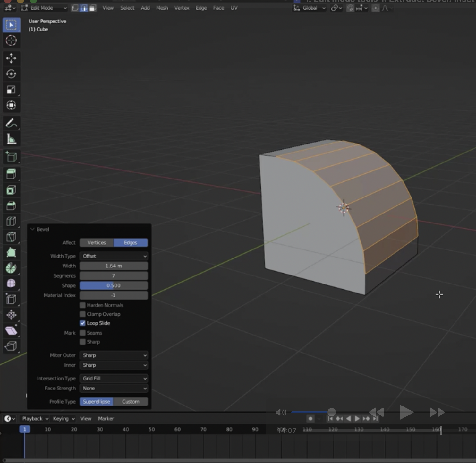Select the Rip Region tool

[x=11, y=346]
